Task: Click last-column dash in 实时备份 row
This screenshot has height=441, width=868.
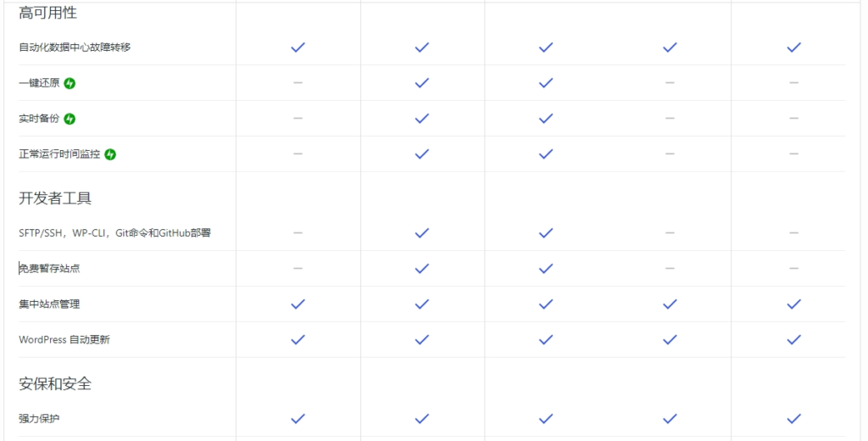Action: [793, 118]
